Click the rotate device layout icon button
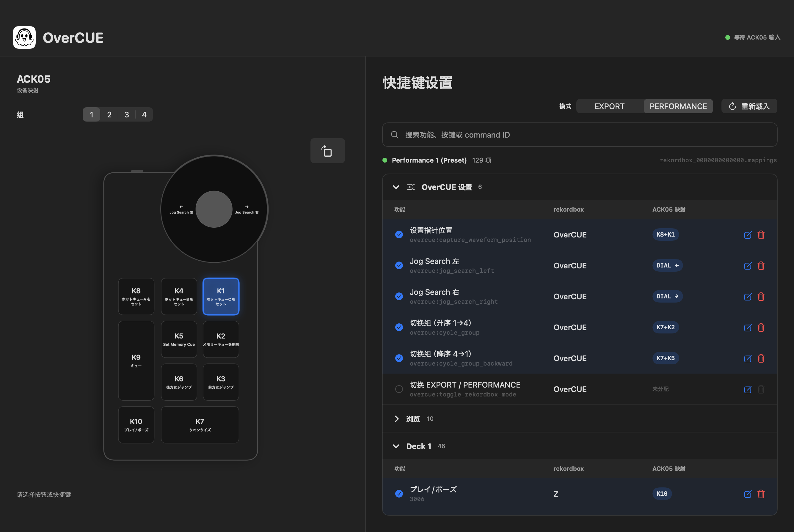This screenshot has width=794, height=532. pyautogui.click(x=327, y=151)
